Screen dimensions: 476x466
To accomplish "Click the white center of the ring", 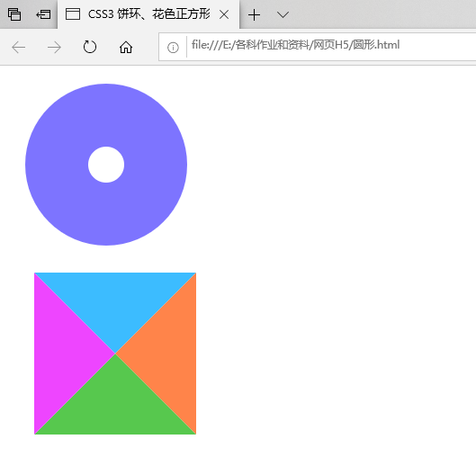I will coord(106,165).
